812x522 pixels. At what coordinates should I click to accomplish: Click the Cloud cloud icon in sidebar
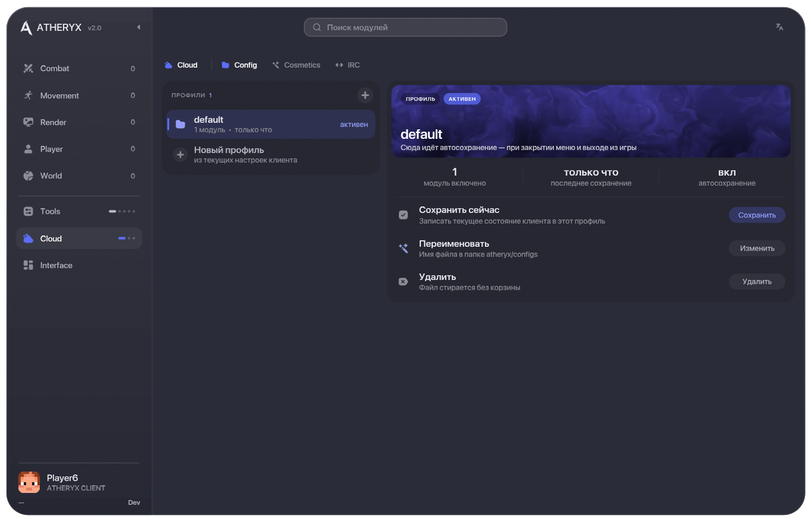(28, 238)
